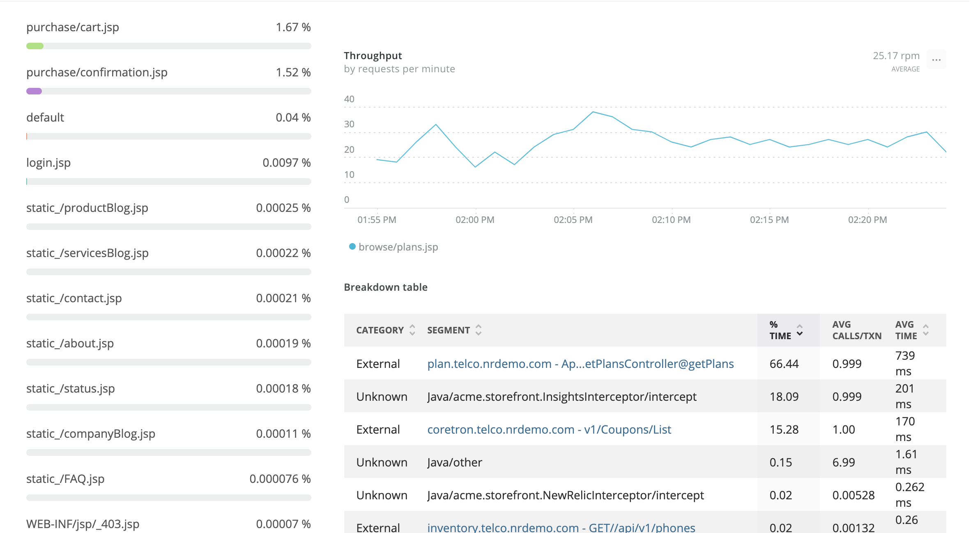The width and height of the screenshot is (980, 533).
Task: Select the static_/productBlog.jsp transaction
Action: pyautogui.click(x=87, y=208)
